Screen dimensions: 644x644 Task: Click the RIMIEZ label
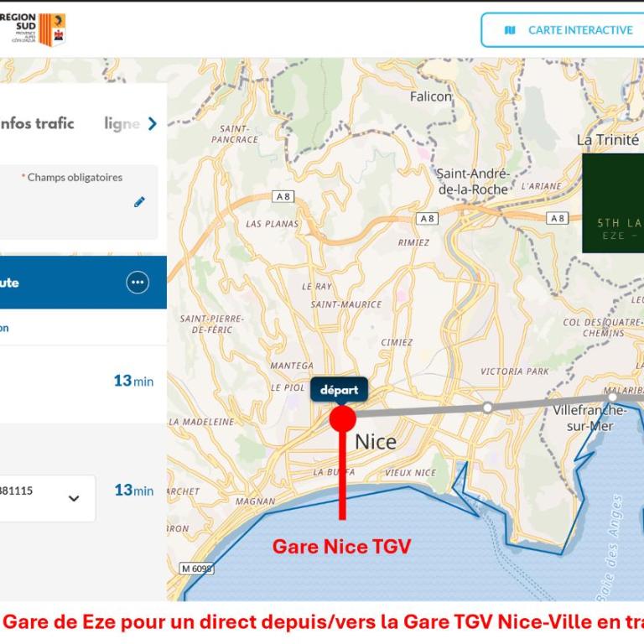(413, 242)
